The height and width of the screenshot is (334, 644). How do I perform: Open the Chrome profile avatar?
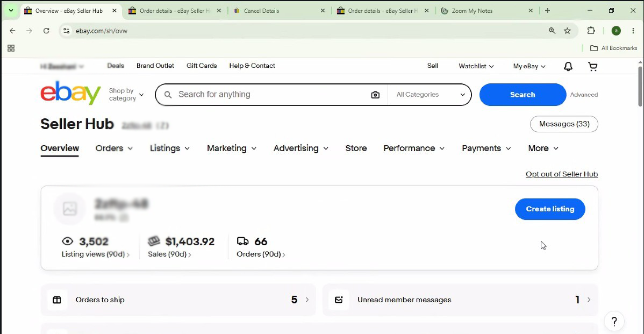[616, 31]
